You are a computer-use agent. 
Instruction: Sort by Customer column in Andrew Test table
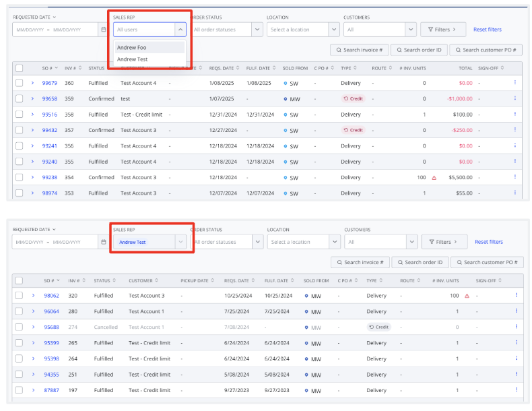point(143,281)
